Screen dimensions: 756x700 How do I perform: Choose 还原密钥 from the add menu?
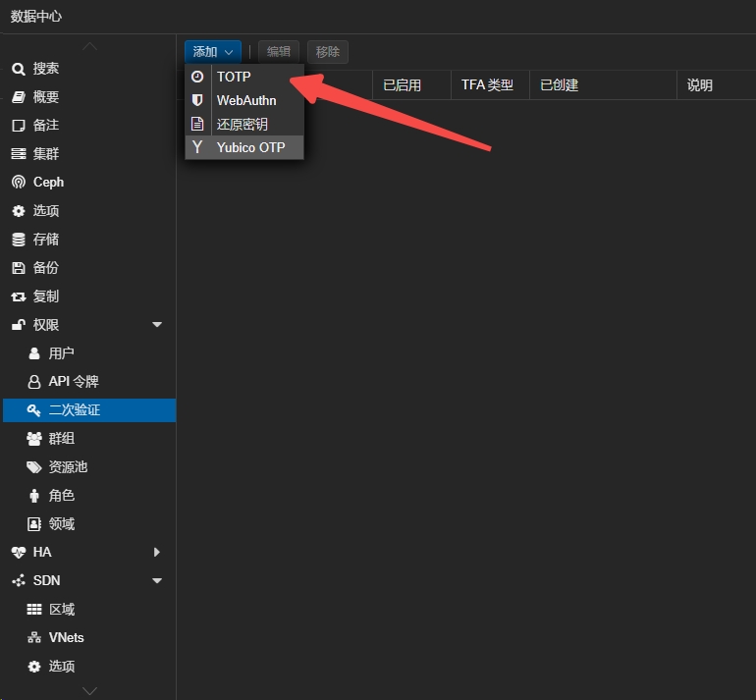pyautogui.click(x=244, y=124)
